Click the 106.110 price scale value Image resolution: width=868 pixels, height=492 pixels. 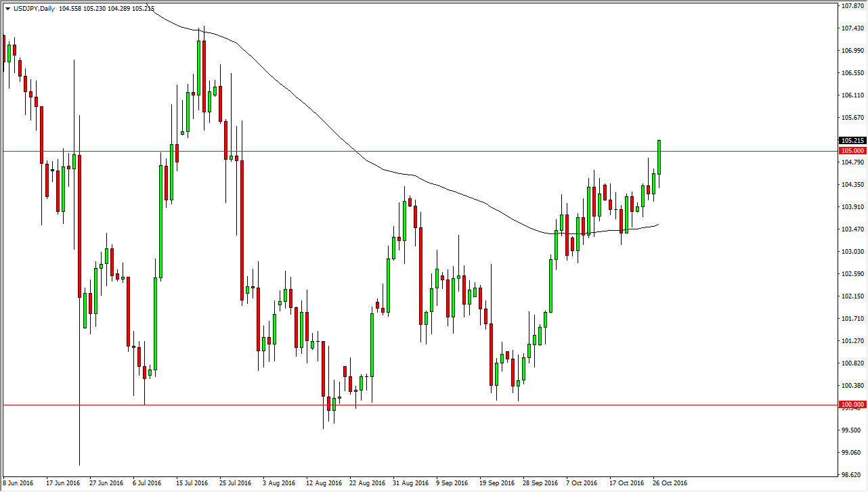click(851, 95)
